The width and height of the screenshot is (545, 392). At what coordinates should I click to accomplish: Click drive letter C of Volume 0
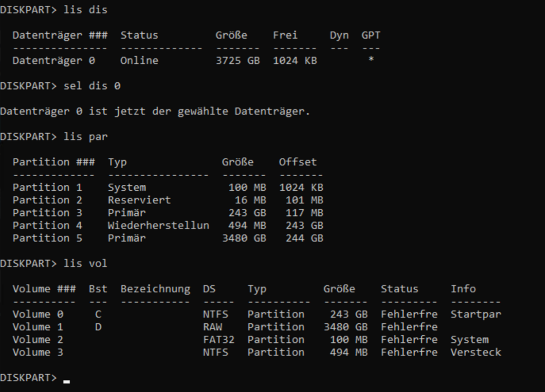click(98, 315)
